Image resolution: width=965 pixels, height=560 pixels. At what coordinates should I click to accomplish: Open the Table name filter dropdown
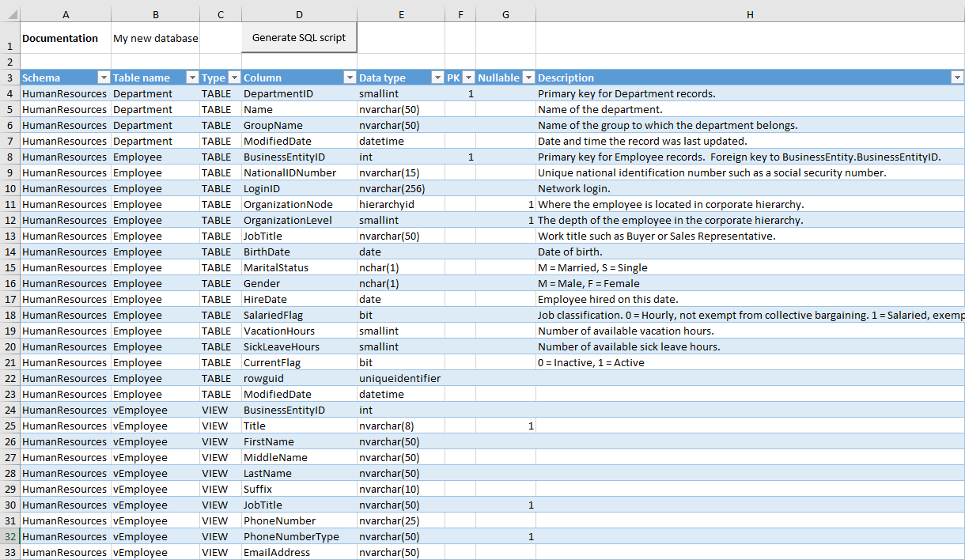click(x=193, y=78)
